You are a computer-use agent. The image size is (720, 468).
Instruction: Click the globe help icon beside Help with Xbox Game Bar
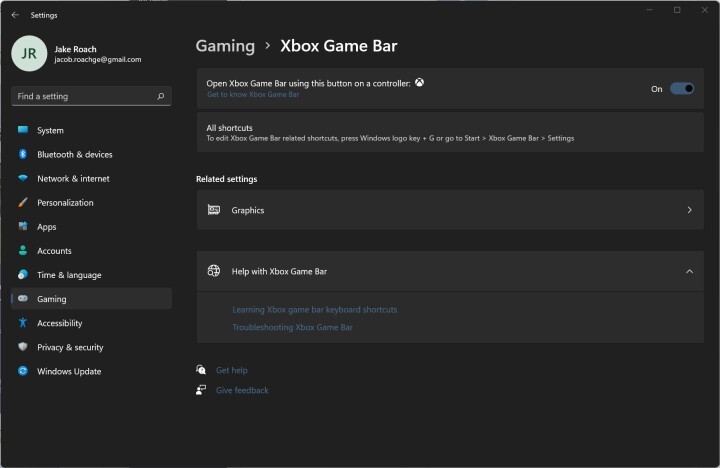pos(214,271)
